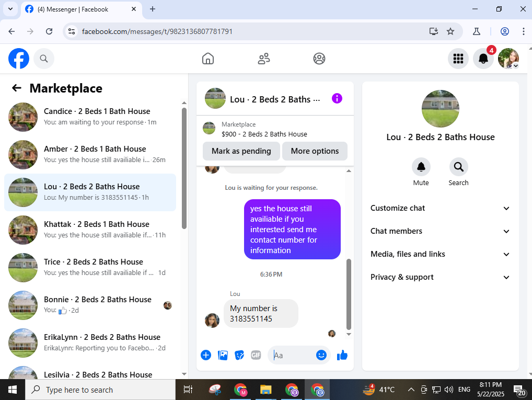Click install app icon in address bar
532x400 pixels.
434,31
